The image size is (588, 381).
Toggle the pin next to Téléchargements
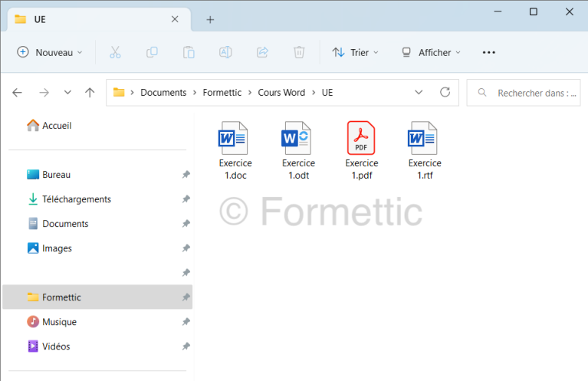click(x=186, y=199)
